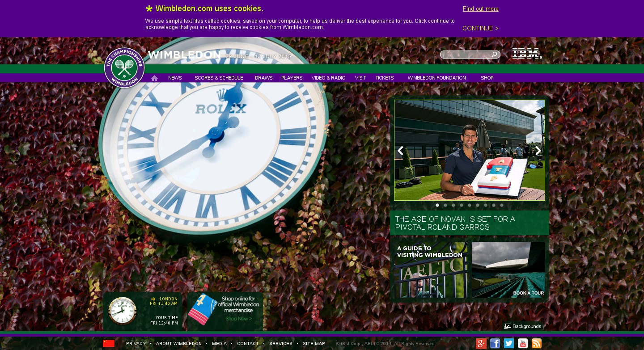644x350 pixels.
Task: Select the eighth carousel dot
Action: [494, 205]
